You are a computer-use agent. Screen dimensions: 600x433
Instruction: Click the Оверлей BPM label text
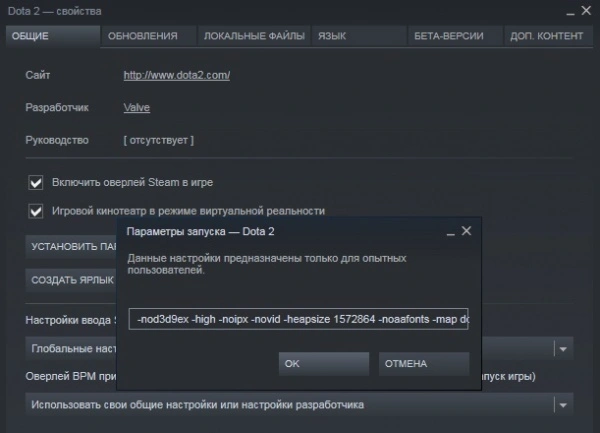[x=71, y=376]
